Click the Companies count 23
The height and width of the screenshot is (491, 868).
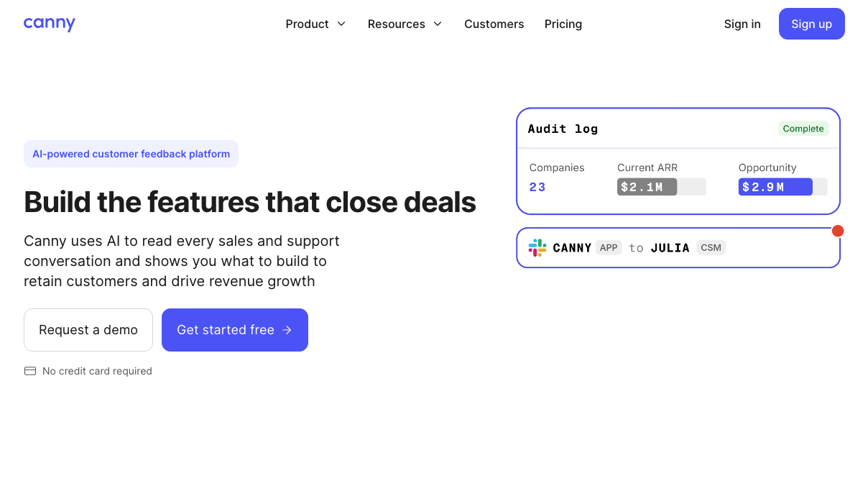point(537,187)
